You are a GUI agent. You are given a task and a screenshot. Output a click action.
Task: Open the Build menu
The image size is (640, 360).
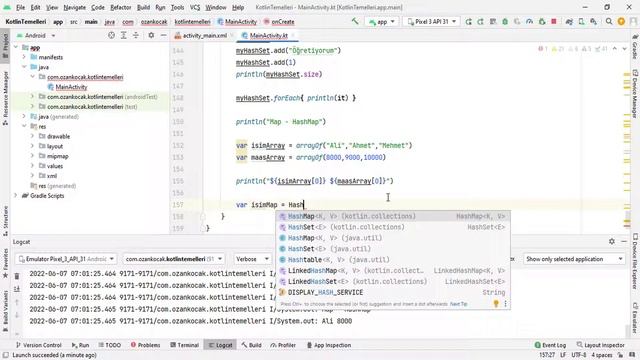[143, 7]
